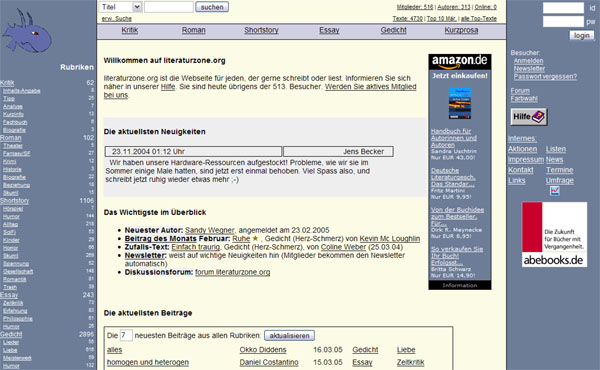Open the Texte: 4730 link
The width and height of the screenshot is (600, 370).
tap(408, 18)
